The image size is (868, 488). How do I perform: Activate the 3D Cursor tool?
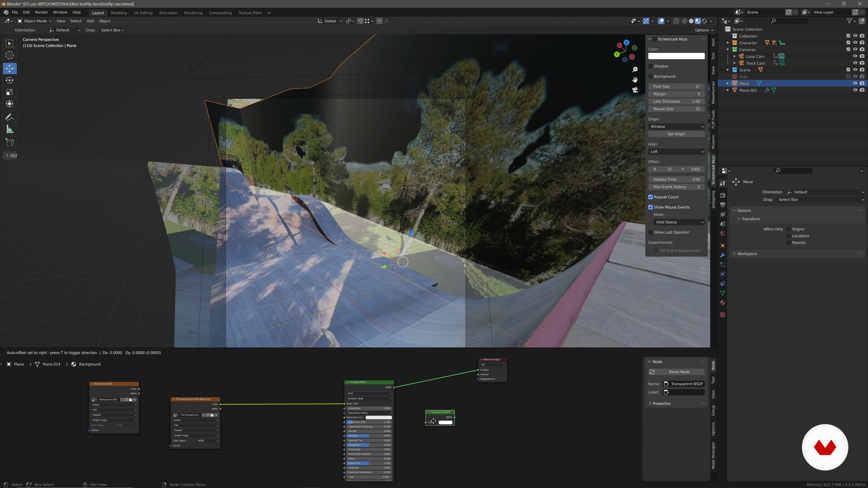pyautogui.click(x=9, y=55)
